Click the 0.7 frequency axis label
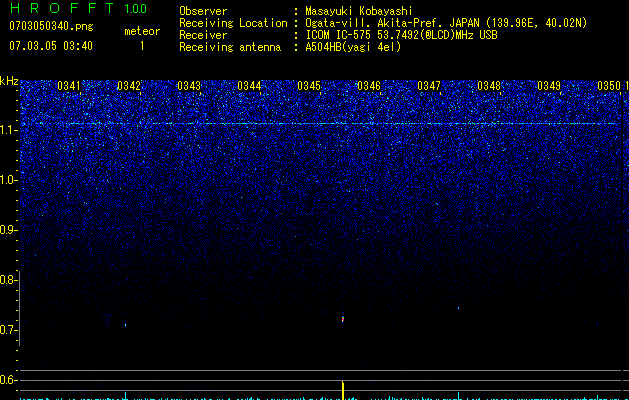The height and width of the screenshot is (400, 629). (x=9, y=330)
